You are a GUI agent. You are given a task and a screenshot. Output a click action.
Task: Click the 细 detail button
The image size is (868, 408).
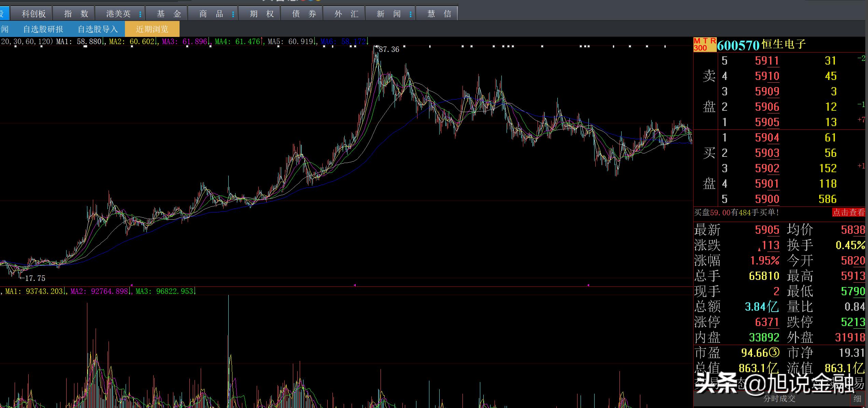[x=857, y=398]
